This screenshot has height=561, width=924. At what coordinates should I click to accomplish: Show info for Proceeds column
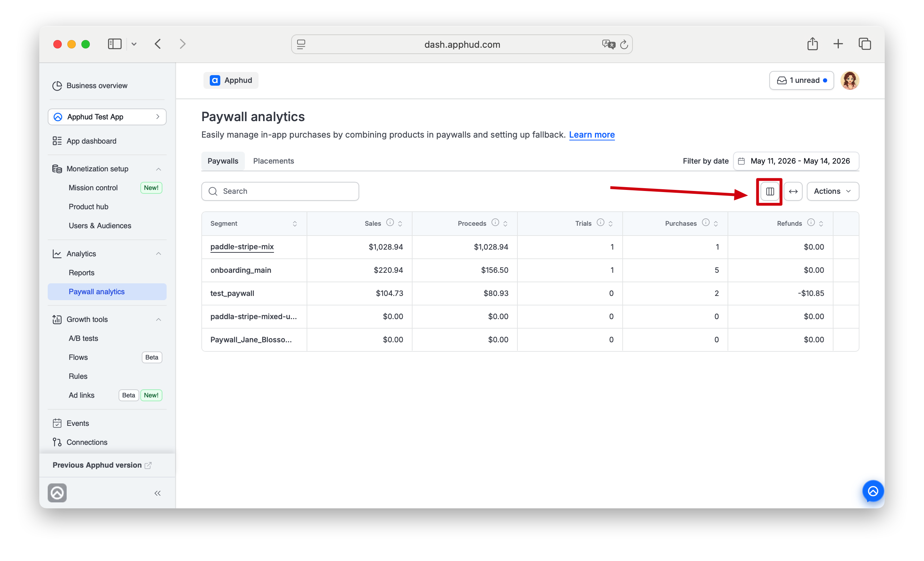tap(495, 223)
